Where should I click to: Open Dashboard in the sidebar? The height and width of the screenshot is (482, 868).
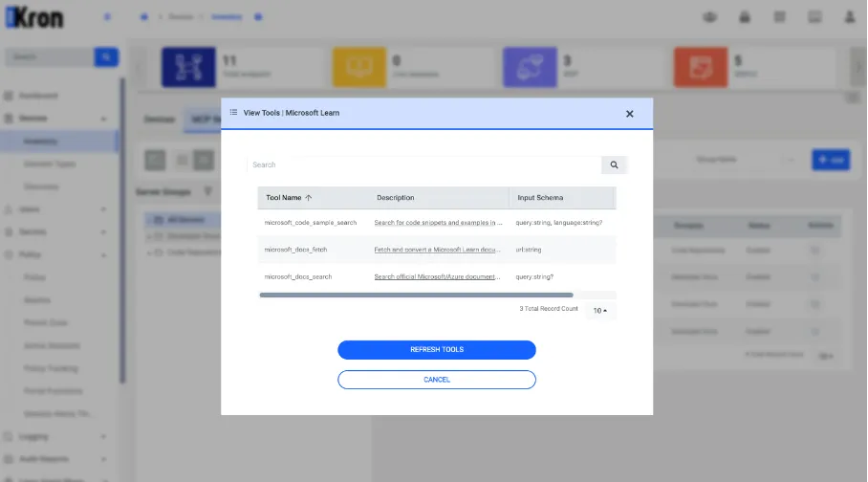coord(37,96)
